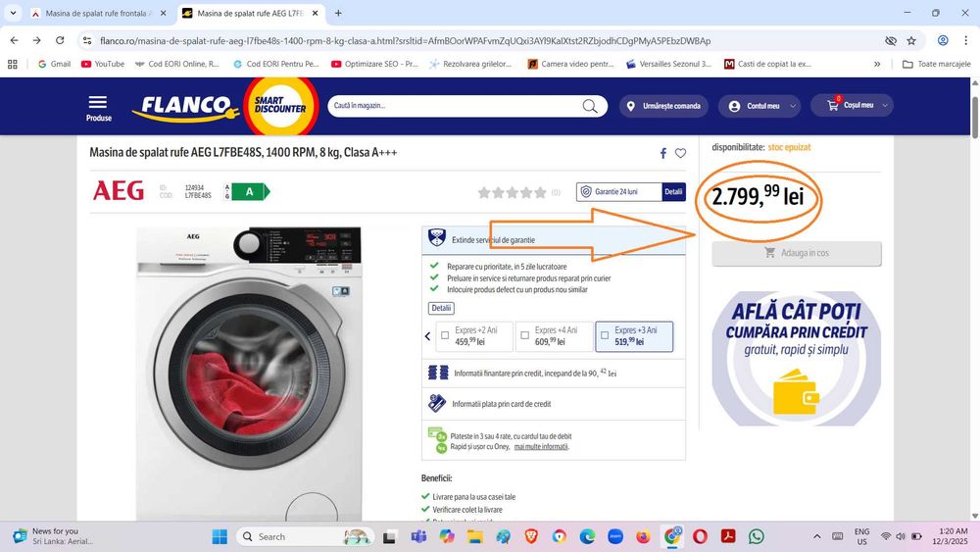
Task: Click the Adauga in cos button
Action: [x=796, y=253]
